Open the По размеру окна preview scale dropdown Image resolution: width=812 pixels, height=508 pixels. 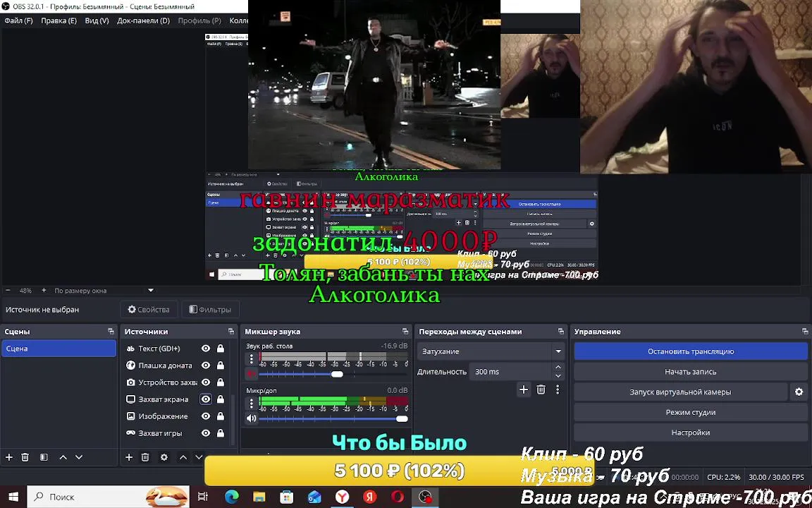click(x=151, y=290)
